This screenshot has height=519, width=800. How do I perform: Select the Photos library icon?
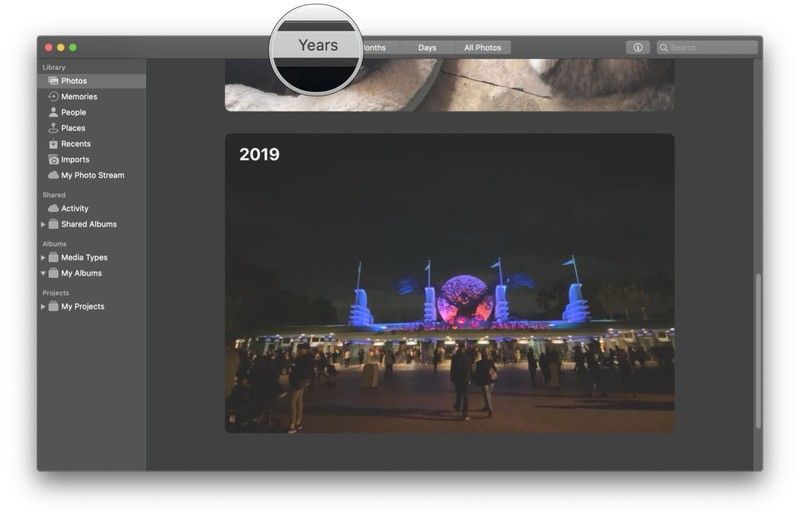[x=53, y=81]
